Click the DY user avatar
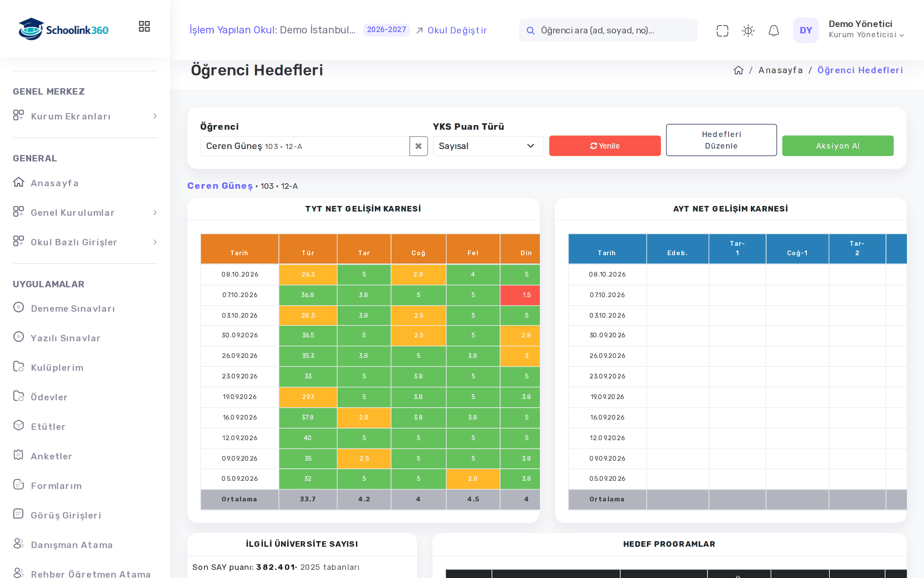The height and width of the screenshot is (578, 924). pos(806,30)
